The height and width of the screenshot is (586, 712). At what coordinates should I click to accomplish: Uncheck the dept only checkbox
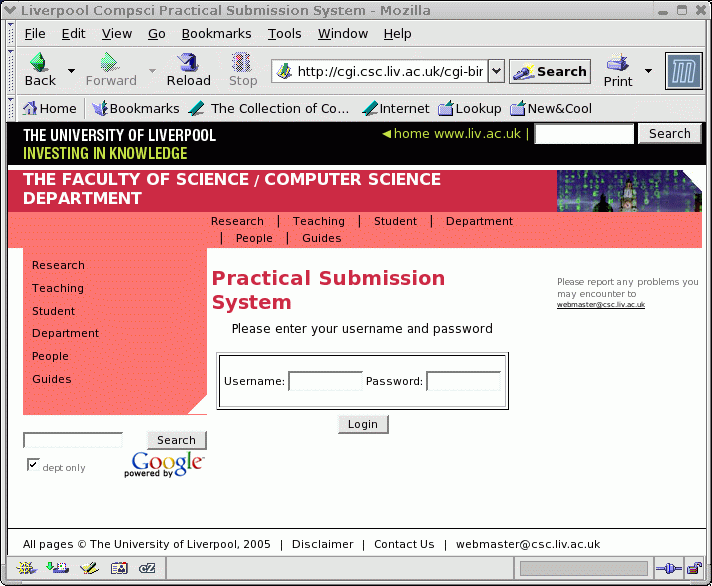(x=33, y=464)
